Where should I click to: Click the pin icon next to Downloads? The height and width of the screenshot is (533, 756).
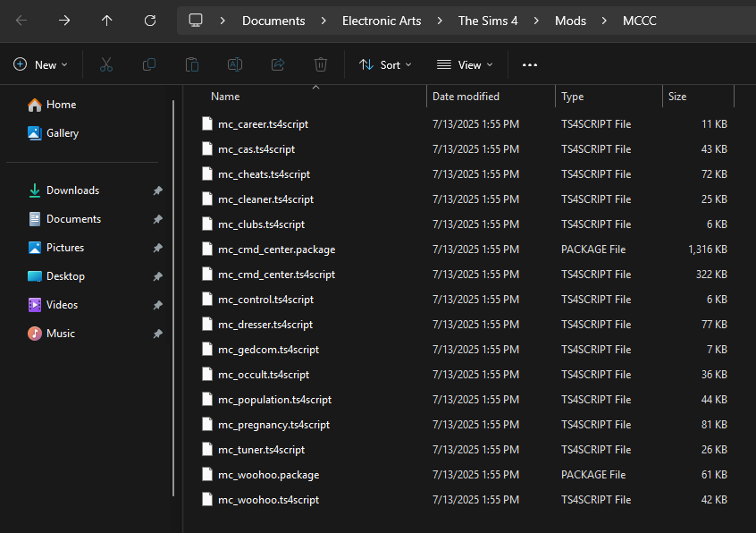point(157,190)
